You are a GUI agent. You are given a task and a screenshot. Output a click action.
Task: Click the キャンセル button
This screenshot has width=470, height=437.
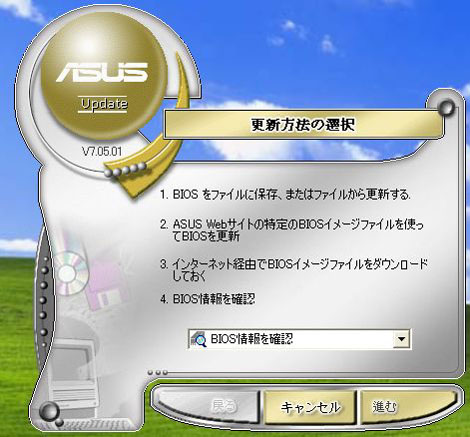310,407
